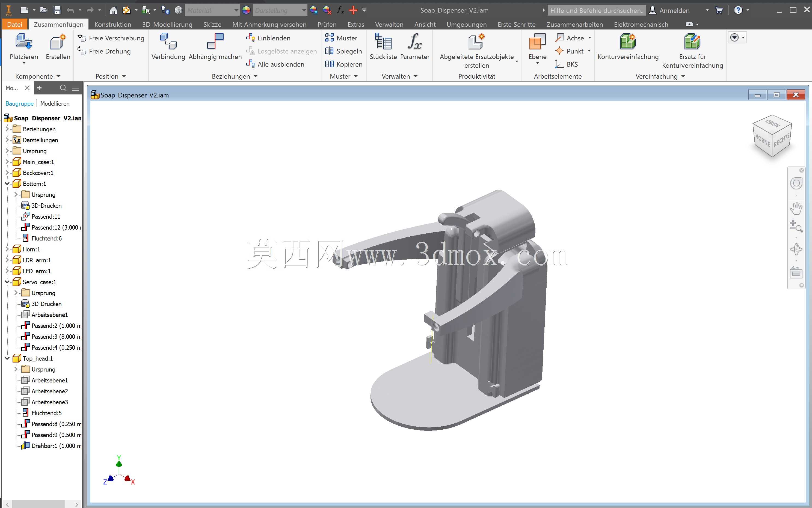Open the Ansicht ribbon tab
This screenshot has height=508, width=812.
(425, 25)
